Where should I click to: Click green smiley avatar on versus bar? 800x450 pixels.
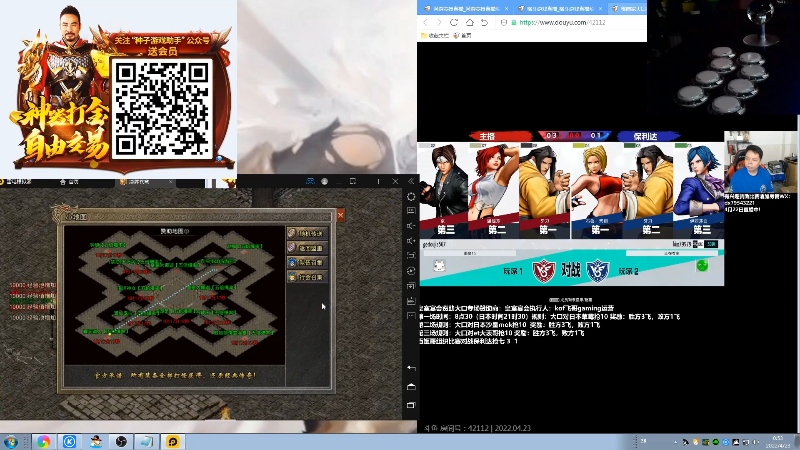[x=702, y=265]
